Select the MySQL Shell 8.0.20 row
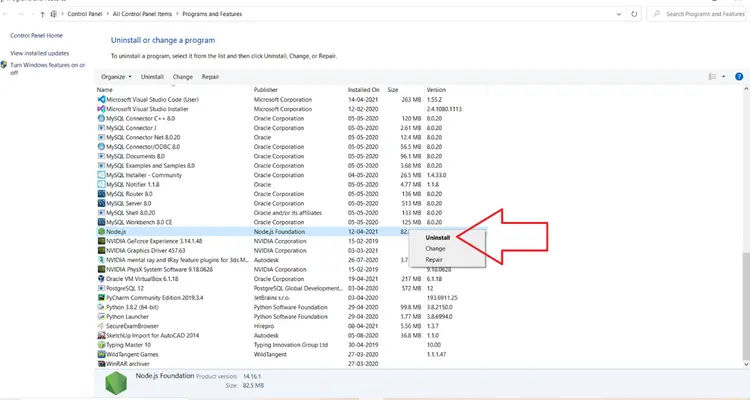The height and width of the screenshot is (400, 750). click(x=292, y=213)
